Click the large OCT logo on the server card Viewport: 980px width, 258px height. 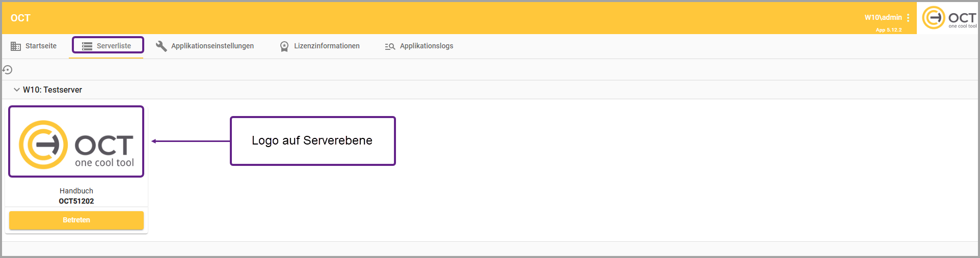(x=76, y=142)
